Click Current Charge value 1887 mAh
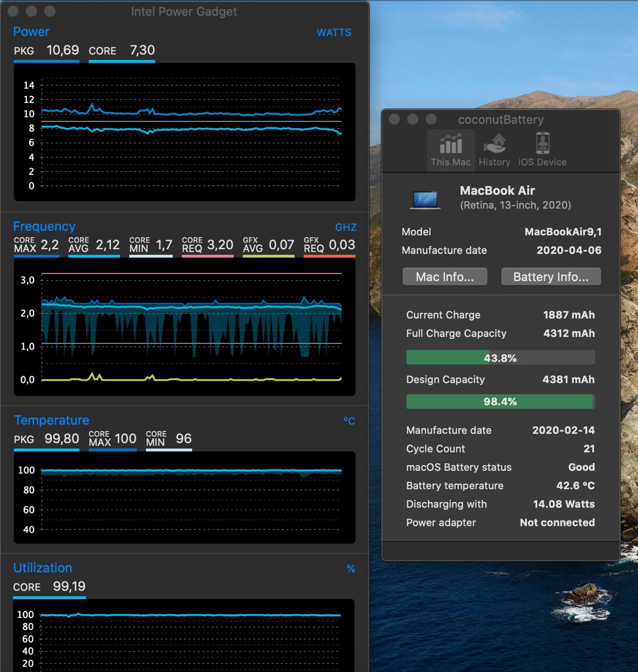The image size is (638, 672). tap(569, 315)
